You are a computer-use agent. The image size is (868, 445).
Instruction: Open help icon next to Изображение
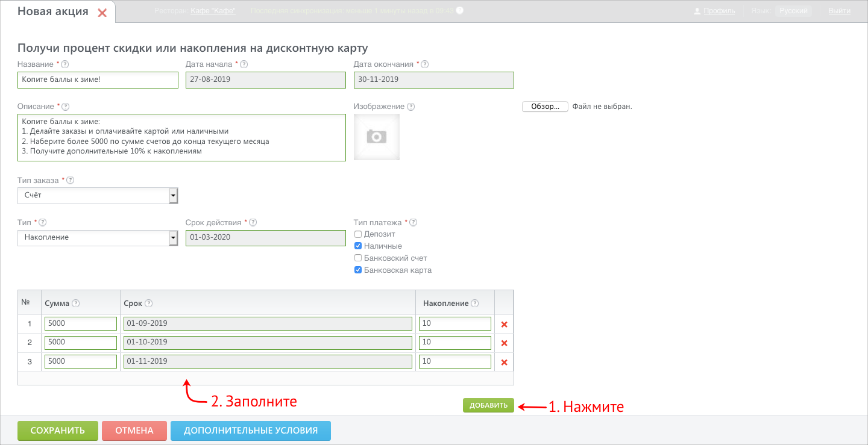(411, 107)
